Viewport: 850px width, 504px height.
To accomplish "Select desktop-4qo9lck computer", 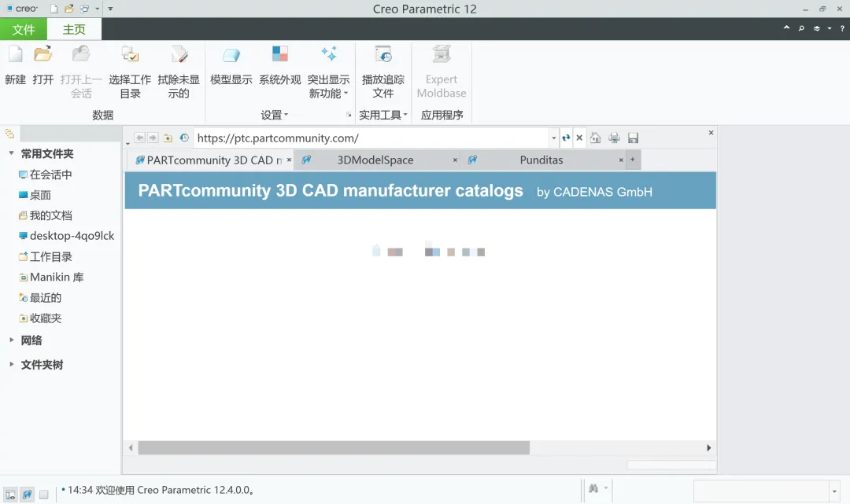I will [67, 236].
